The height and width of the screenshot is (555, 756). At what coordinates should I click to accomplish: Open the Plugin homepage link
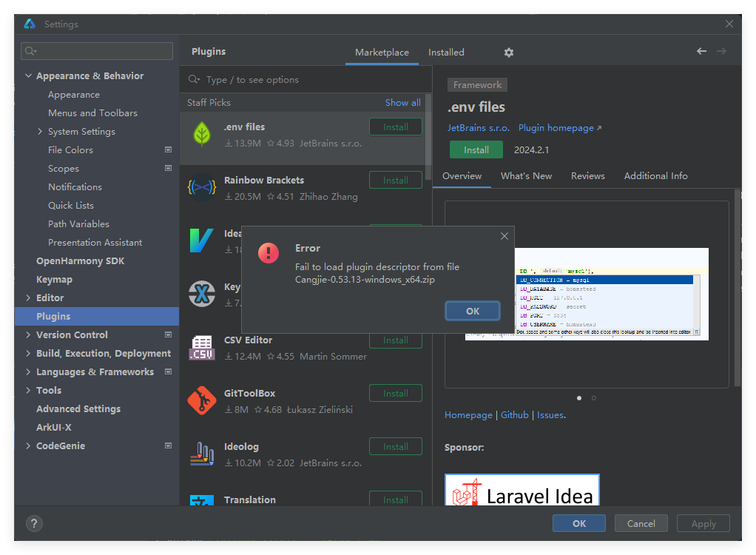click(x=560, y=128)
